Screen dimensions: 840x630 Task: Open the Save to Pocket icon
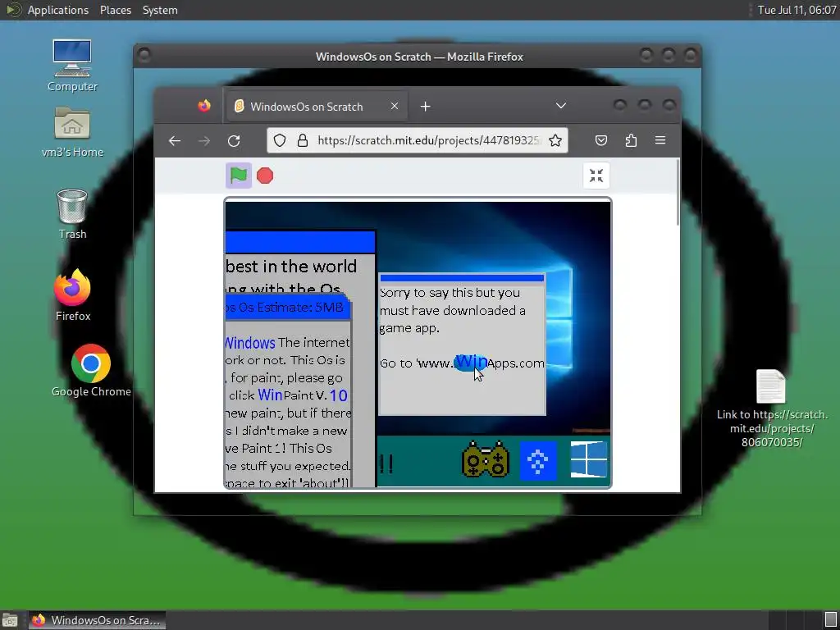tap(601, 140)
